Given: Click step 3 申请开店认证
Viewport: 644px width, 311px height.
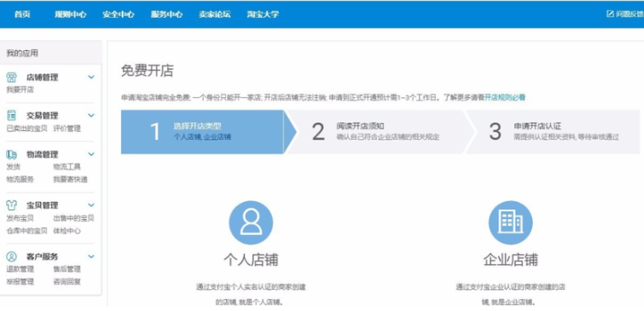Looking at the screenshot, I should (x=553, y=132).
